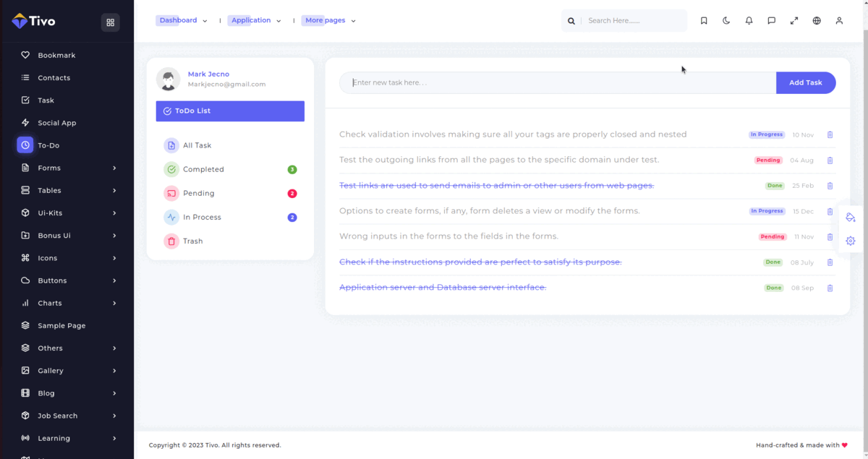Toggle fullscreen with the expand arrows icon

tap(794, 21)
